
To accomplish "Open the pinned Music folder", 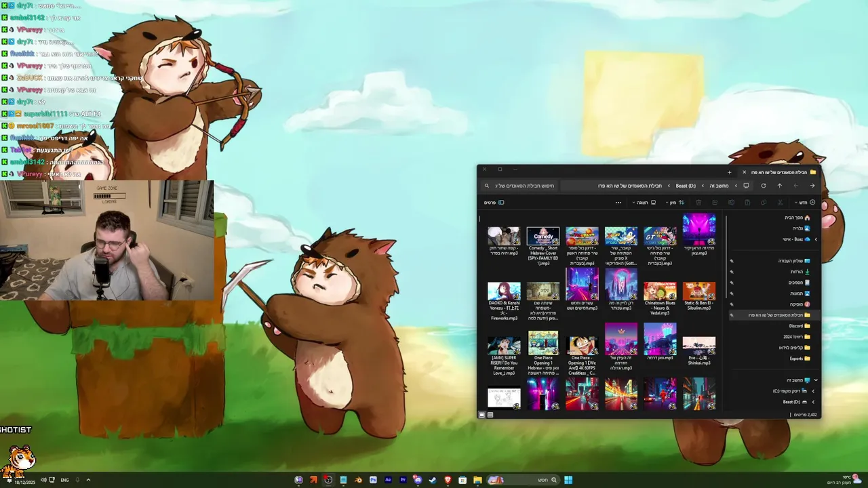I will click(800, 304).
